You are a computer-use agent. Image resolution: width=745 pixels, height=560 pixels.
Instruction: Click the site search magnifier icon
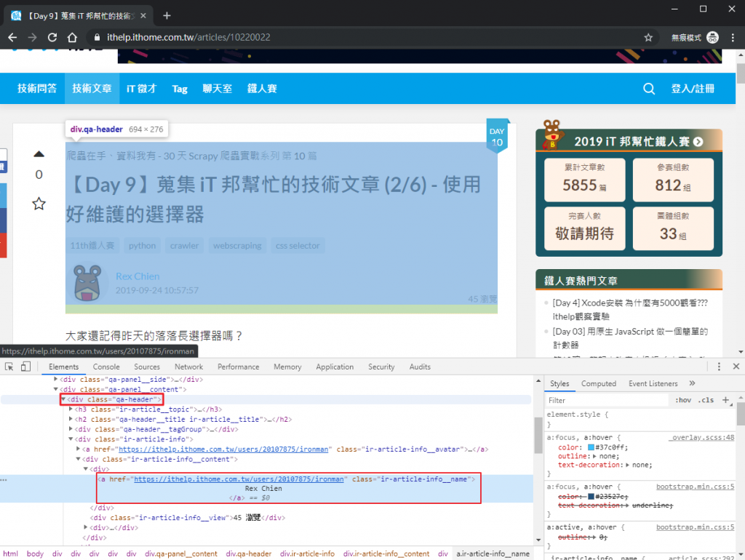pos(648,89)
